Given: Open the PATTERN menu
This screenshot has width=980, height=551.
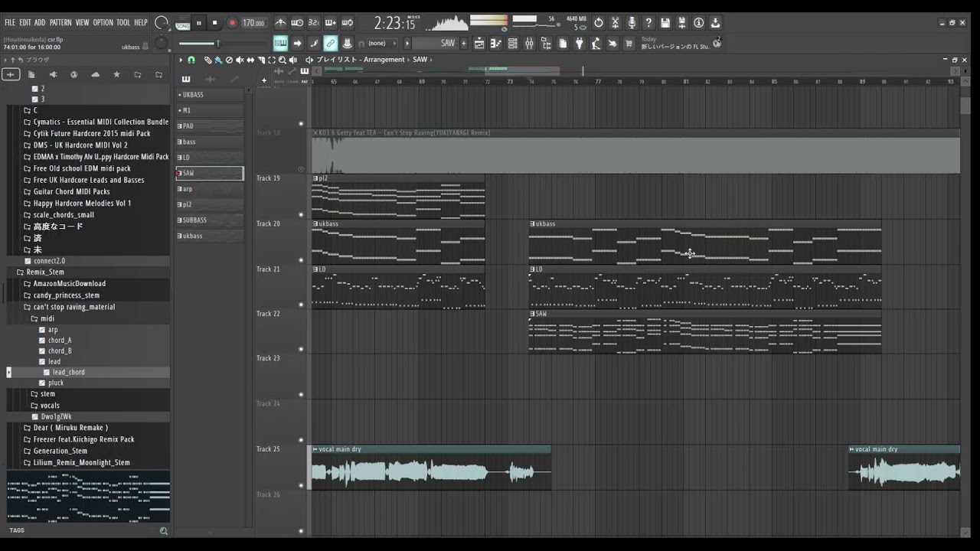Looking at the screenshot, I should tap(60, 22).
